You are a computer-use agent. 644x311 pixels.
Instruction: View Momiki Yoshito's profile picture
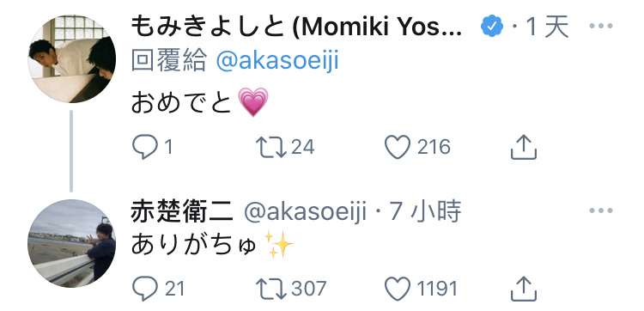pos(72,58)
